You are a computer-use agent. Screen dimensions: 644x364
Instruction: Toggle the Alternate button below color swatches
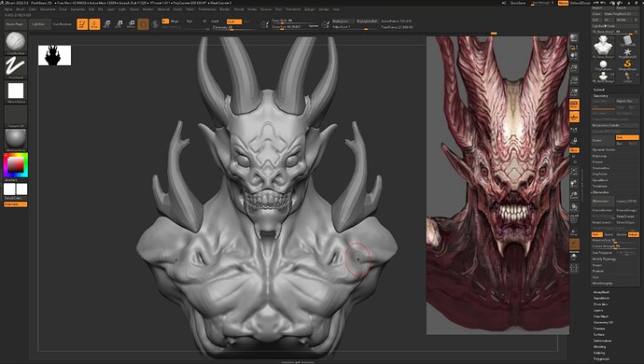pos(16,204)
